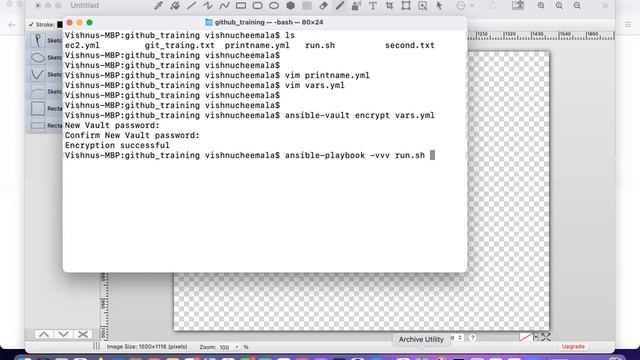Select the paint bucket fill tool

pos(175,6)
